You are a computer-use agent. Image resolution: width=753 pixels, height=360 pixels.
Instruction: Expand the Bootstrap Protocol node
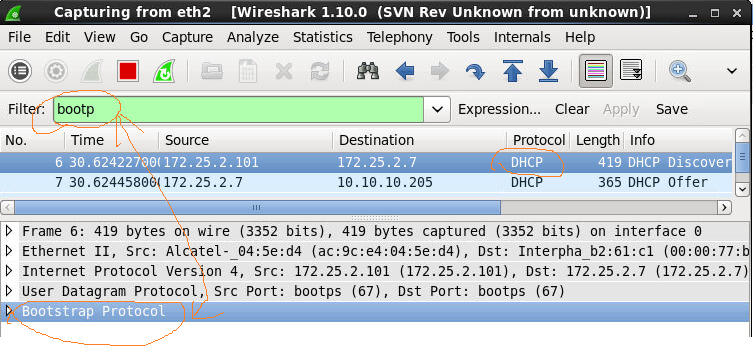pos(8,311)
